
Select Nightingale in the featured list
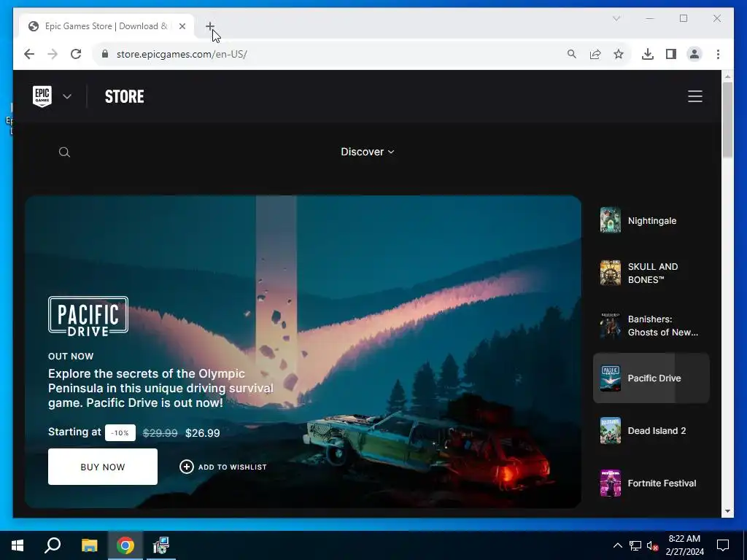[651, 220]
